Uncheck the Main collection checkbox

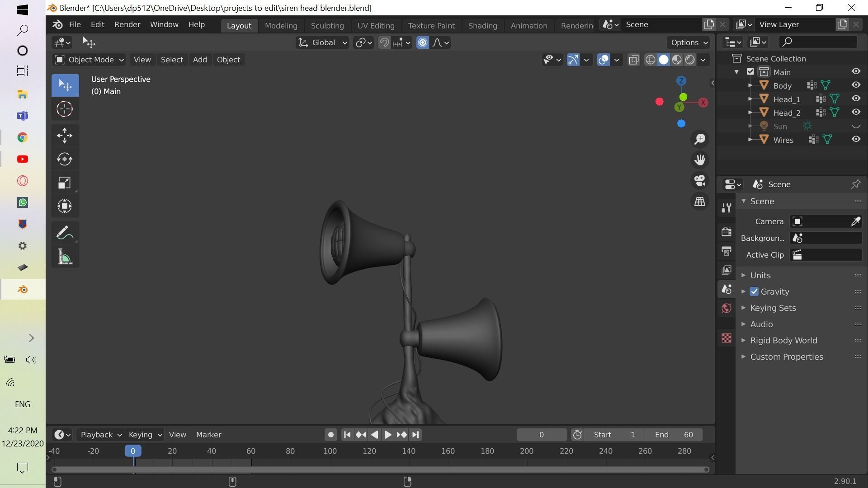tap(750, 72)
